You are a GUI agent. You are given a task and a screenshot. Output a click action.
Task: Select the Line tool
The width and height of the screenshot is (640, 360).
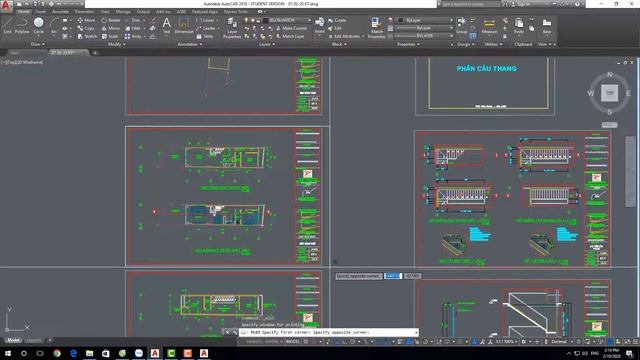pyautogui.click(x=7, y=25)
